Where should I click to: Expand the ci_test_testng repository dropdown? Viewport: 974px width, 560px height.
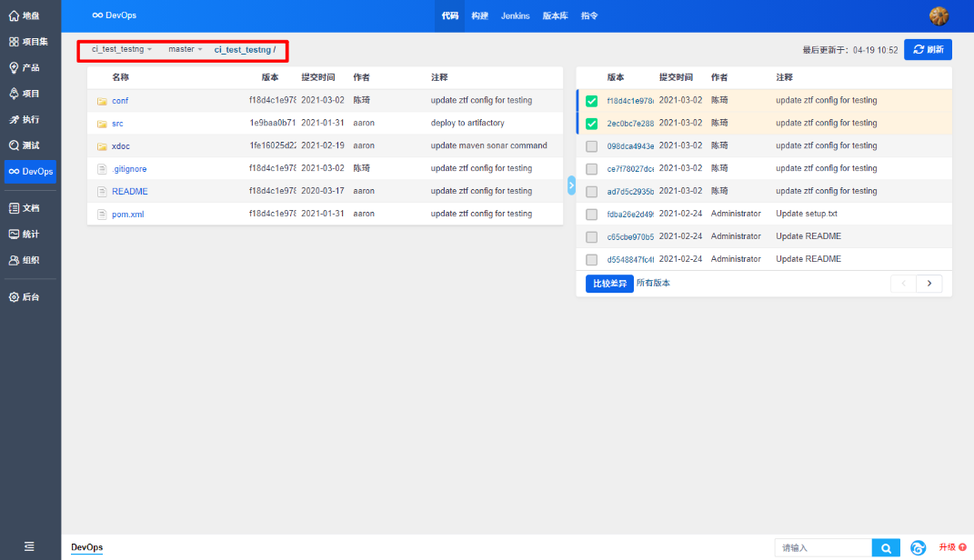tap(122, 49)
